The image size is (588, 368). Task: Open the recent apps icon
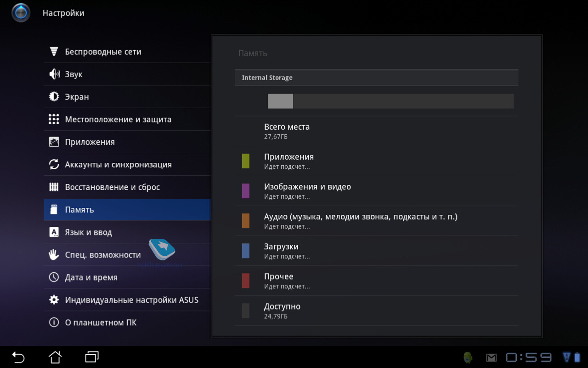click(x=92, y=357)
